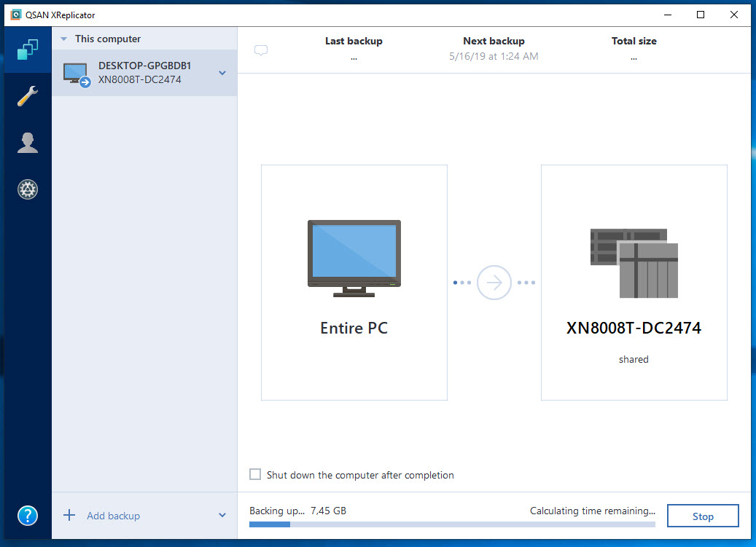Click the monitor icon for DESKTOP-GPGBDB1 backup
This screenshot has width=756, height=547.
click(x=76, y=74)
